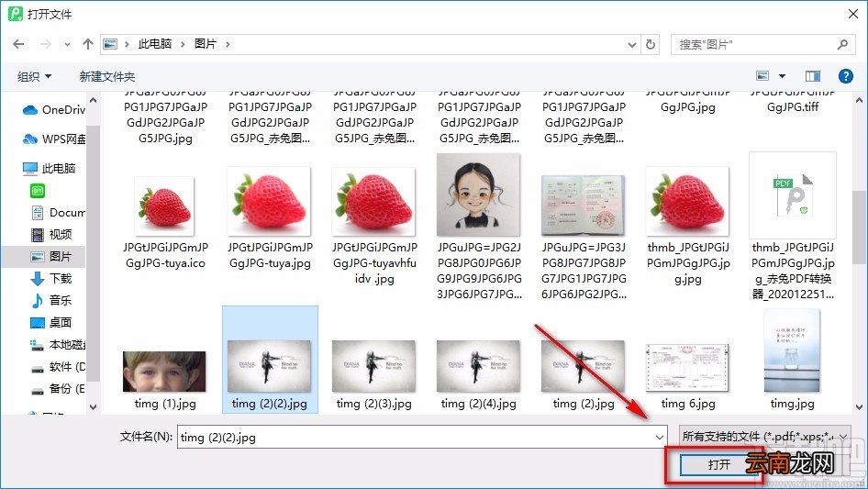Select JPGtJPGiJPGmJPGgJPG-tuya.jpg strawberry image

[x=270, y=202]
